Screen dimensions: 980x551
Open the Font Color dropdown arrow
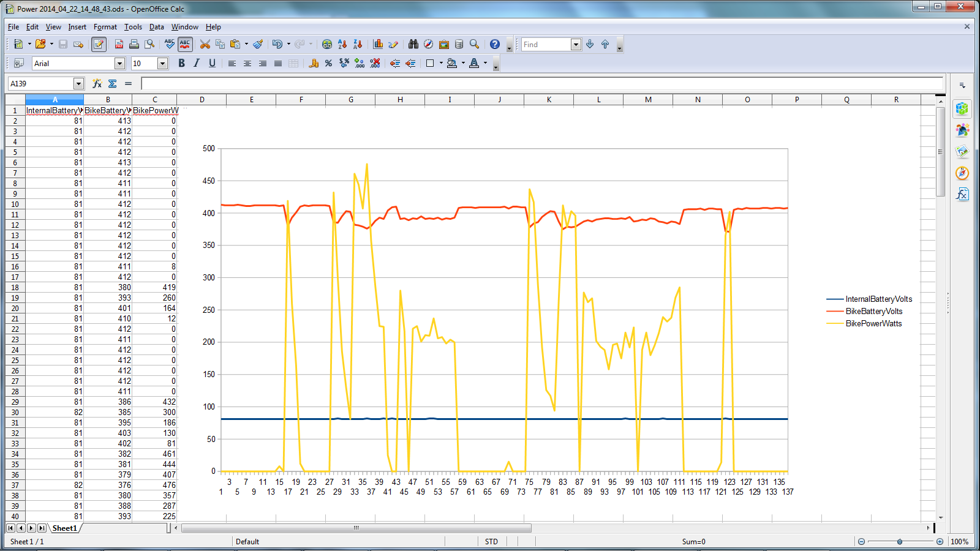pyautogui.click(x=485, y=63)
